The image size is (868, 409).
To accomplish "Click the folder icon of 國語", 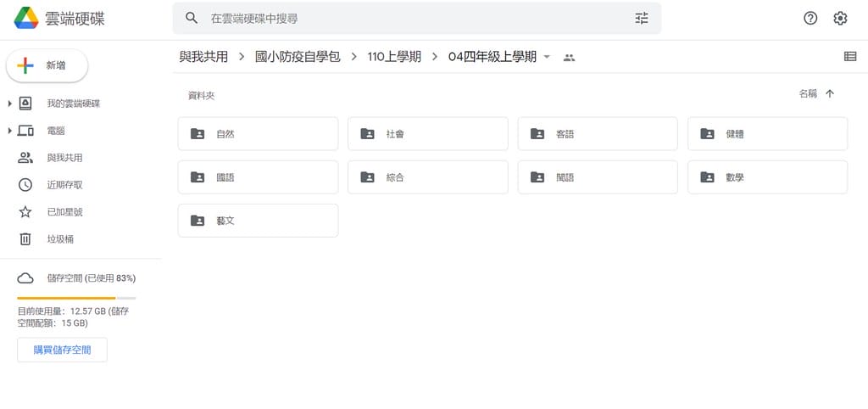I will coord(198,177).
